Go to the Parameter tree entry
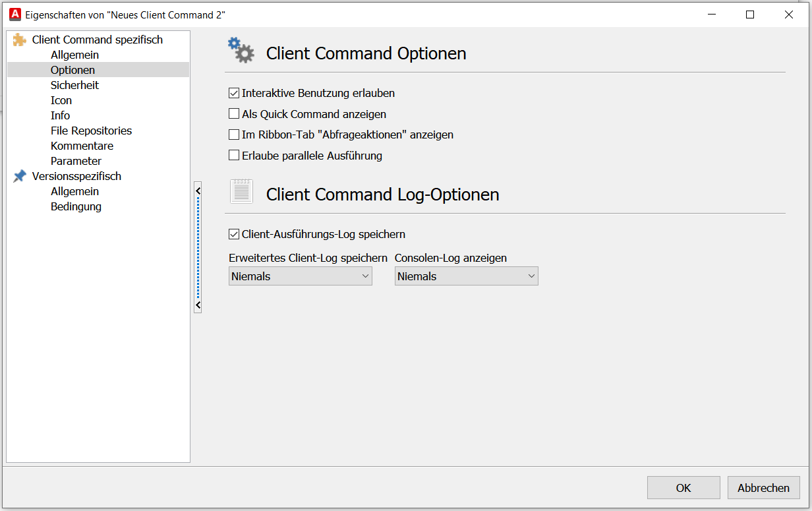Image resolution: width=812 pixels, height=511 pixels. tap(76, 161)
